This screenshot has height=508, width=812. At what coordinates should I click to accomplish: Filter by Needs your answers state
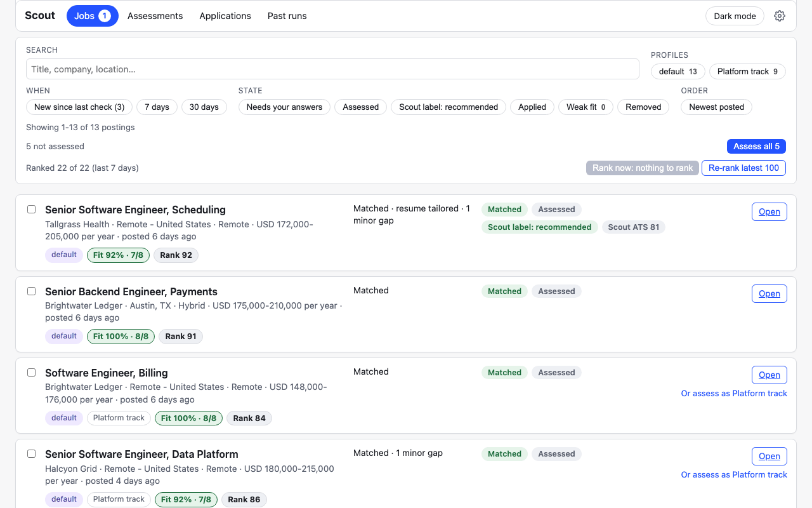click(284, 107)
